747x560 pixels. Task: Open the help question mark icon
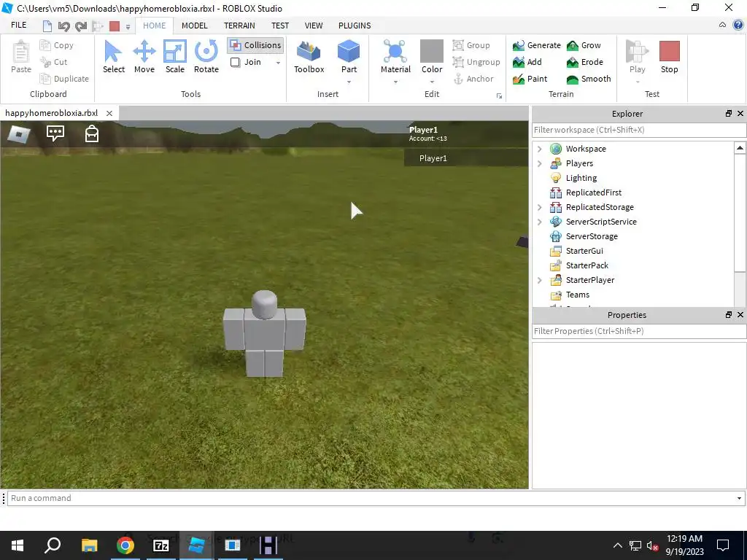coord(739,26)
